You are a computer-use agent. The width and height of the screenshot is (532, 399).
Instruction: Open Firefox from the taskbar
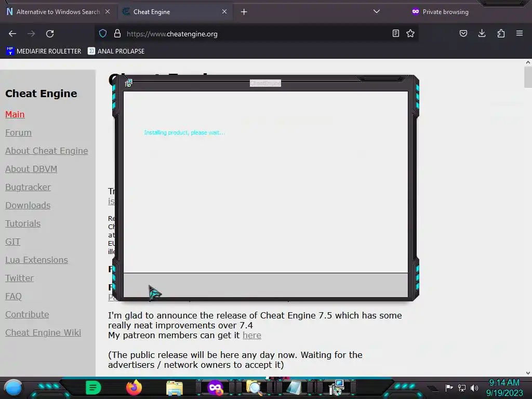(x=134, y=388)
